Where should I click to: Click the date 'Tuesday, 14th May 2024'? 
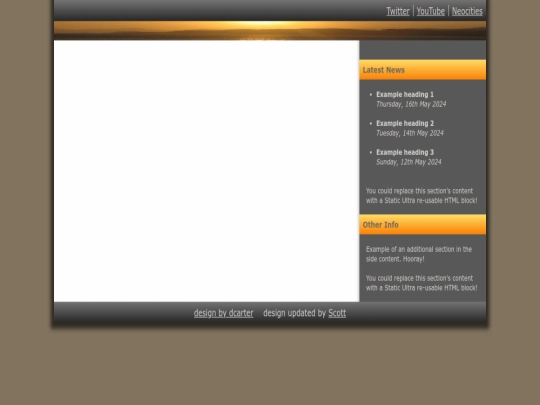point(410,133)
